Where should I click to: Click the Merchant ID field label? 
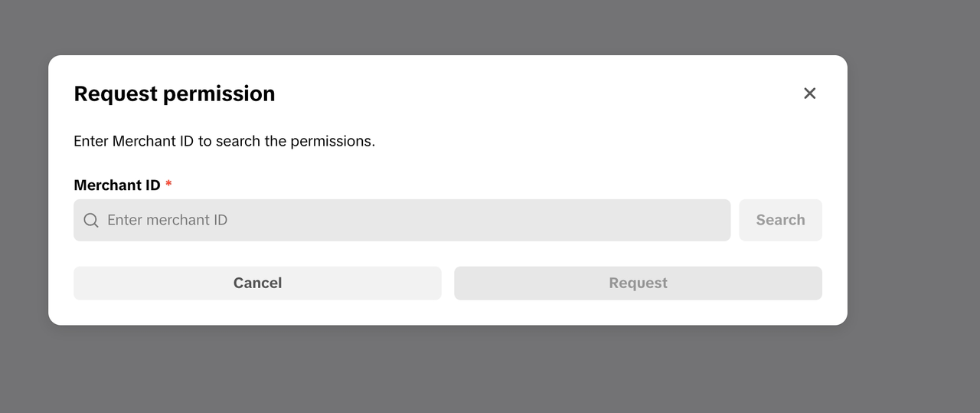[x=117, y=185]
